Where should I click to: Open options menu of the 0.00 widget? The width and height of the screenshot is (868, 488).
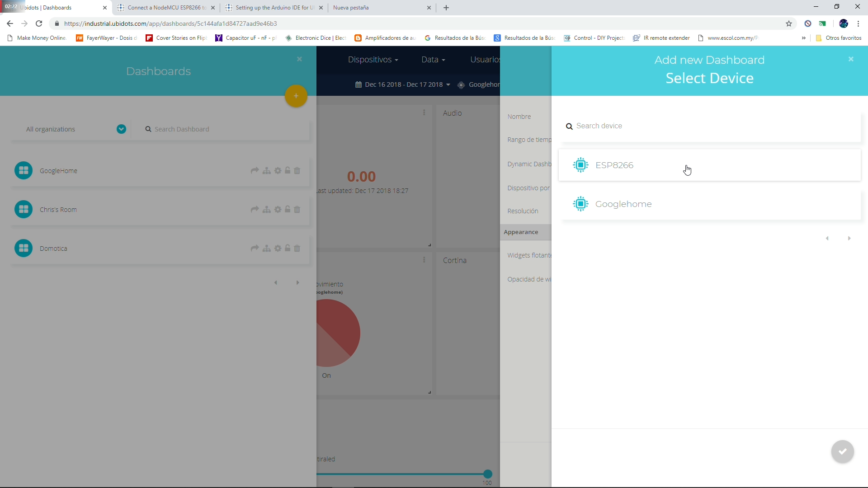click(424, 113)
